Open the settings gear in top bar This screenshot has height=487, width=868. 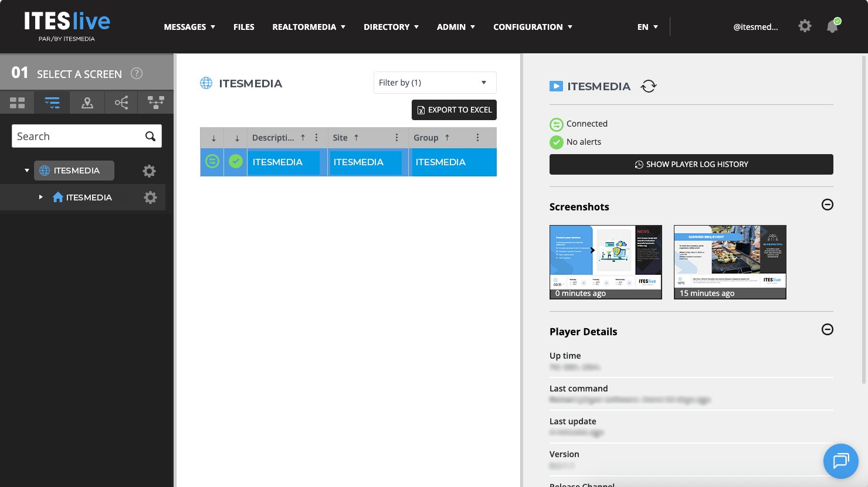point(805,26)
